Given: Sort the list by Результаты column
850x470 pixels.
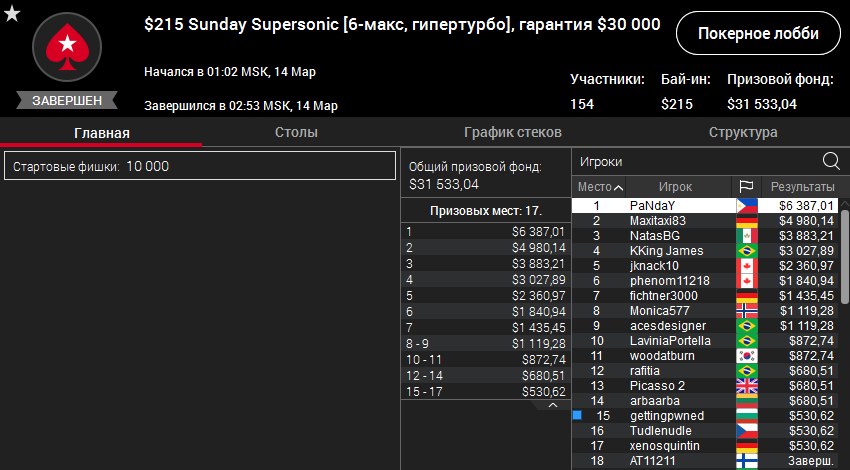Looking at the screenshot, I should (801, 187).
